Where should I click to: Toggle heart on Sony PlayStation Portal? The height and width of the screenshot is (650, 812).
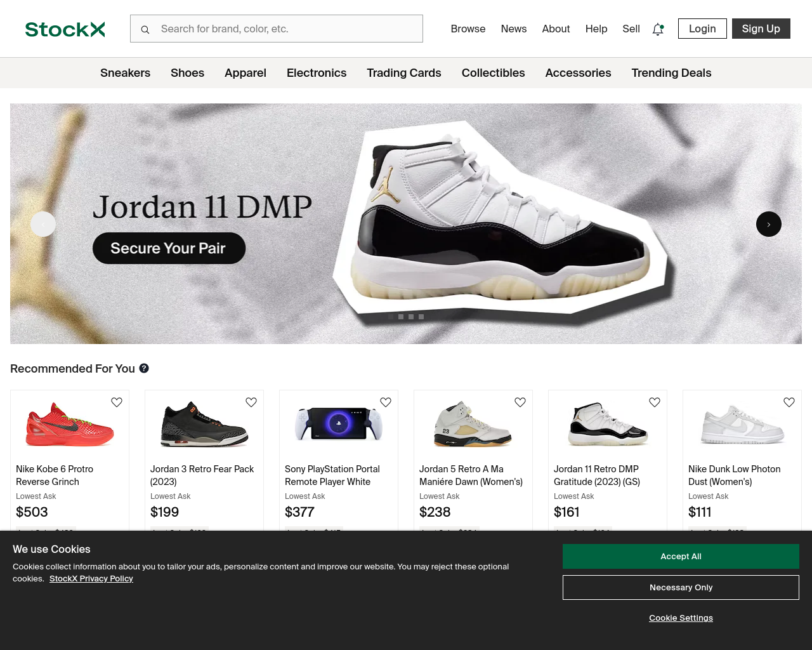tap(386, 402)
